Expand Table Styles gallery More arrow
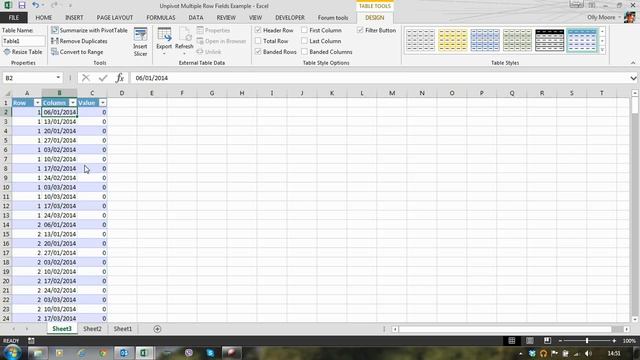This screenshot has width=640, height=360. click(x=602, y=50)
